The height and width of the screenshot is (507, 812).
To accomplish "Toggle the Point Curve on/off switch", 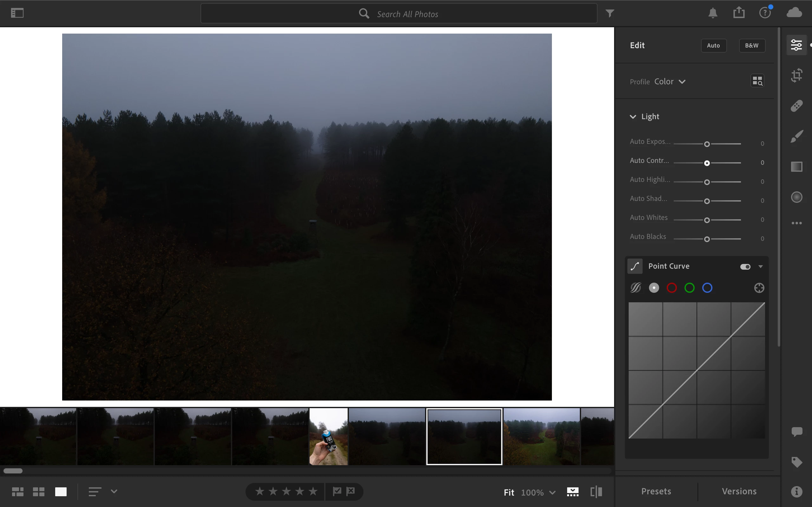I will click(745, 266).
